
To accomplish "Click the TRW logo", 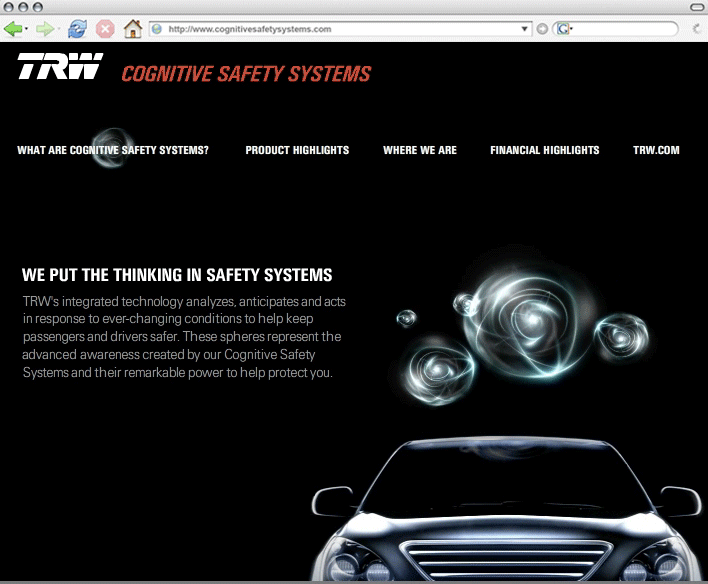I will 61,66.
